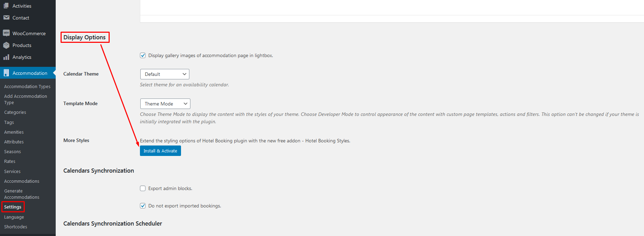Open WooCommerce via its Woo icon
The height and width of the screenshot is (236, 644).
(x=6, y=33)
